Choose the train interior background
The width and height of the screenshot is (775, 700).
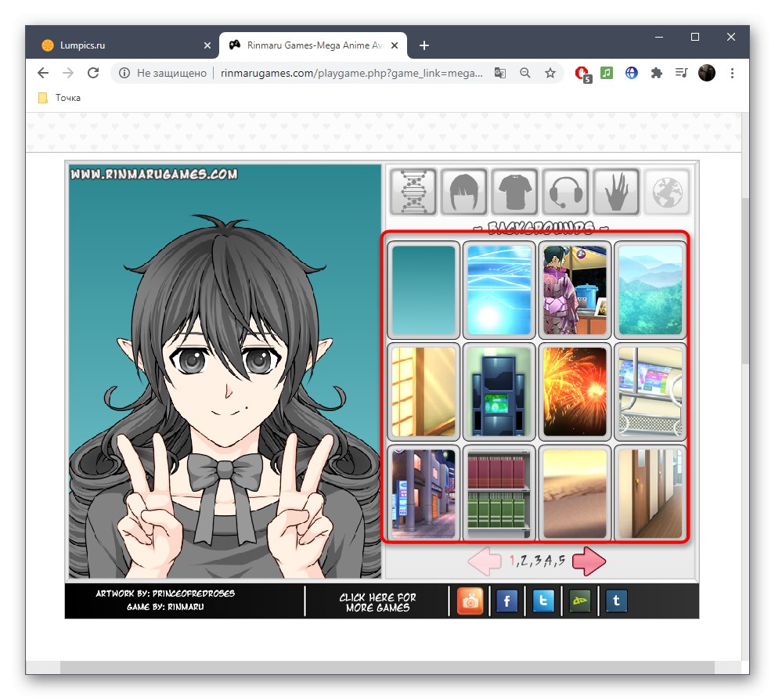point(651,391)
